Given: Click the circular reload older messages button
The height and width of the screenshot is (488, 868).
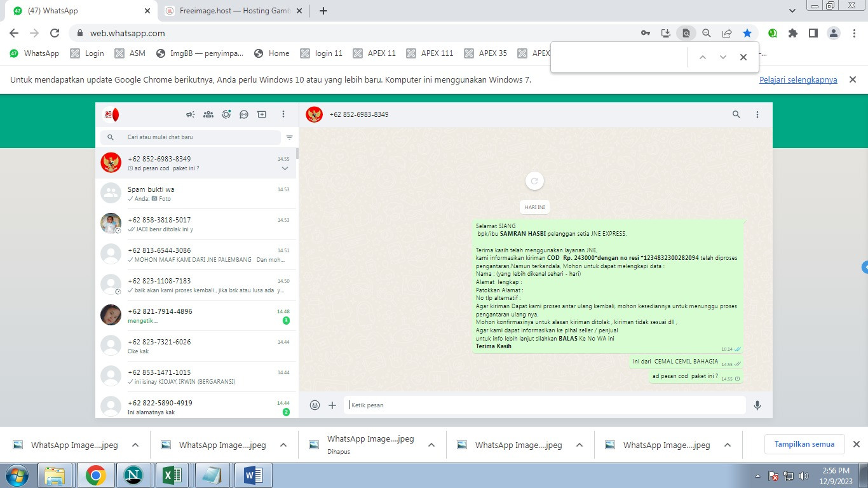Looking at the screenshot, I should point(534,181).
